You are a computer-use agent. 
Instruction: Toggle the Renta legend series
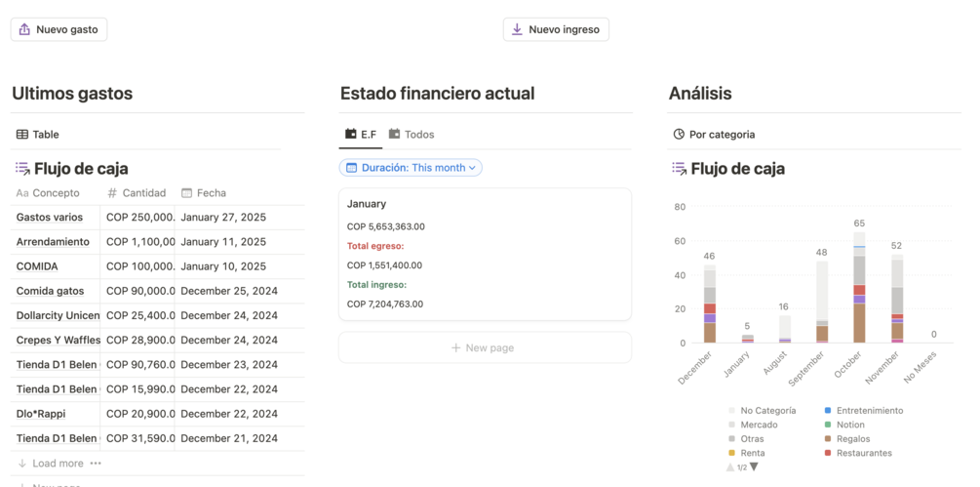tap(752, 453)
